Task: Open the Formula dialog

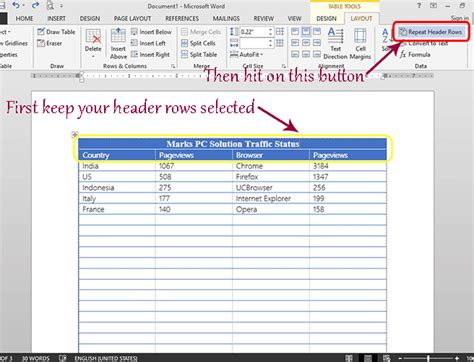Action: (415, 54)
